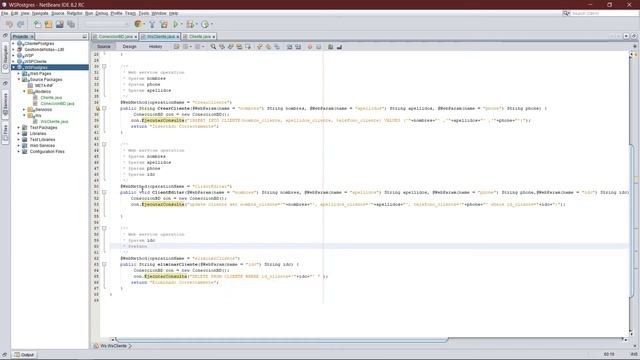Click the red Start Macro Recording icon
This screenshot has height=360, width=640.
[x=310, y=47]
